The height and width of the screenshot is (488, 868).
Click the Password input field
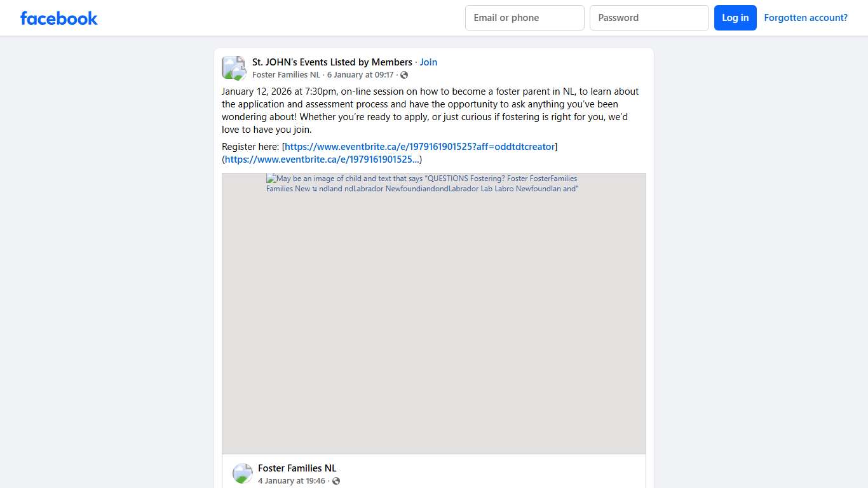coord(649,18)
